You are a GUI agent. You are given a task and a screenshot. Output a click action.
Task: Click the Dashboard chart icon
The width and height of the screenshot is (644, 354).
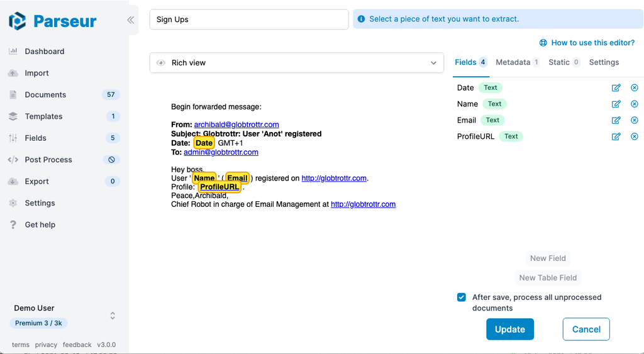click(13, 51)
